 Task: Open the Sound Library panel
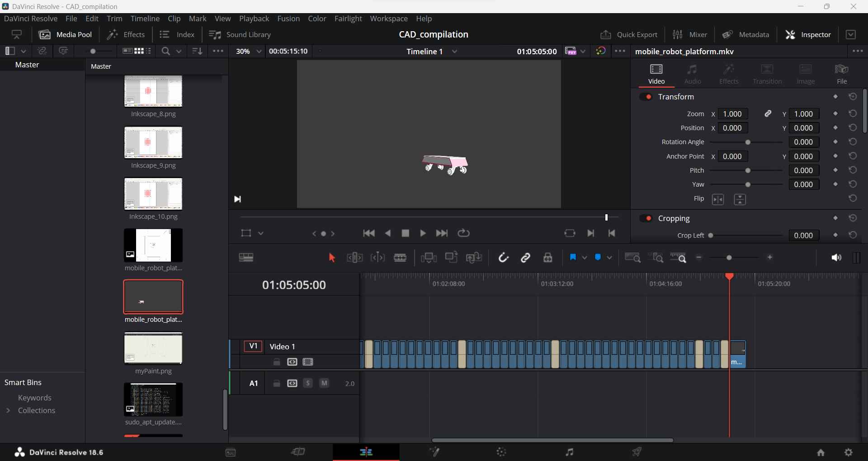pos(240,34)
